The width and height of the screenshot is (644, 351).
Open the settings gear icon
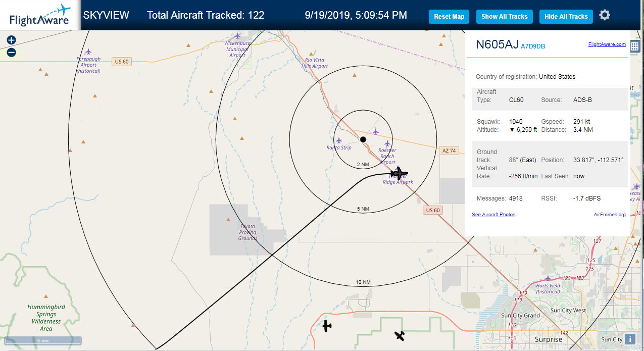click(605, 15)
